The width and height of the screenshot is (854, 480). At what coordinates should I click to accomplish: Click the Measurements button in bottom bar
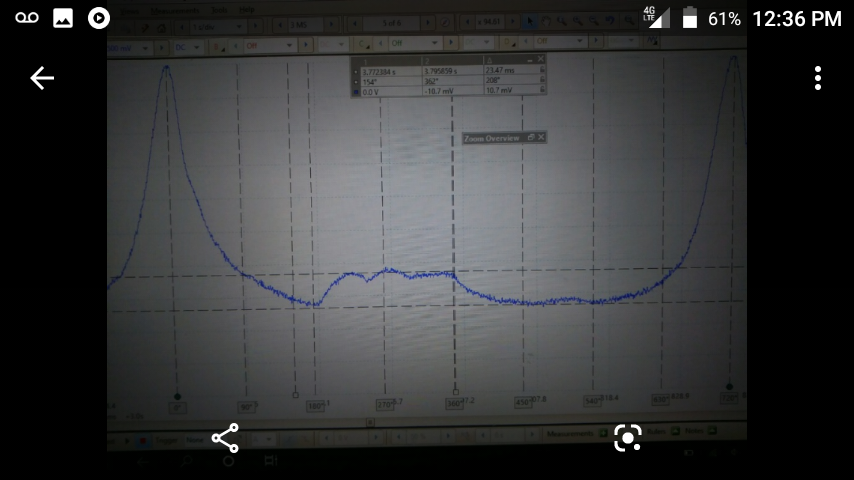coord(571,434)
